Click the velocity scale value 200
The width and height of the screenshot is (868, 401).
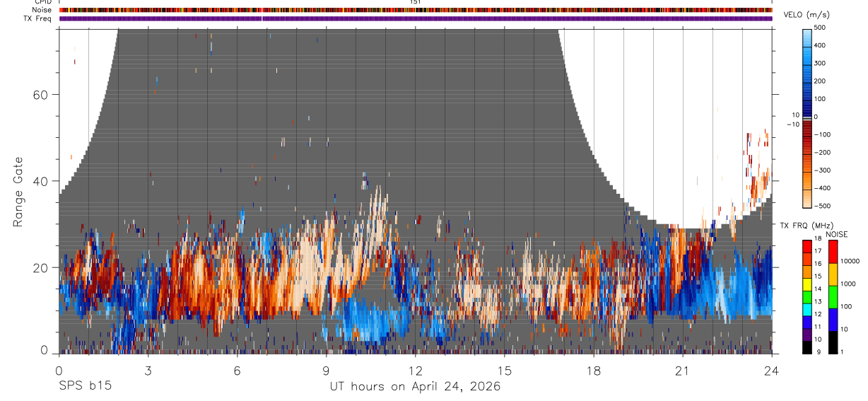click(819, 81)
